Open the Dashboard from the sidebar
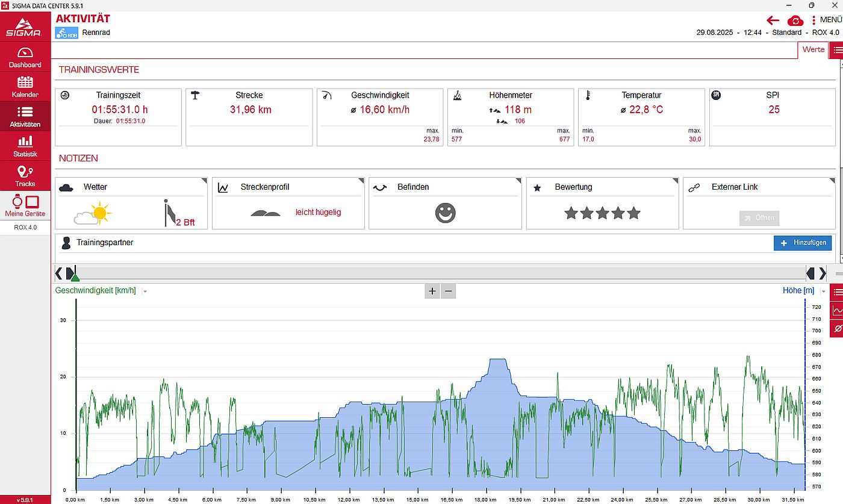 [x=25, y=57]
